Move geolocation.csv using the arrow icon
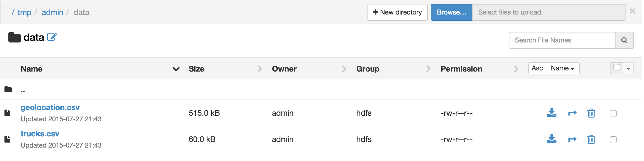Image resolution: width=644 pixels, height=161 pixels. click(x=572, y=113)
